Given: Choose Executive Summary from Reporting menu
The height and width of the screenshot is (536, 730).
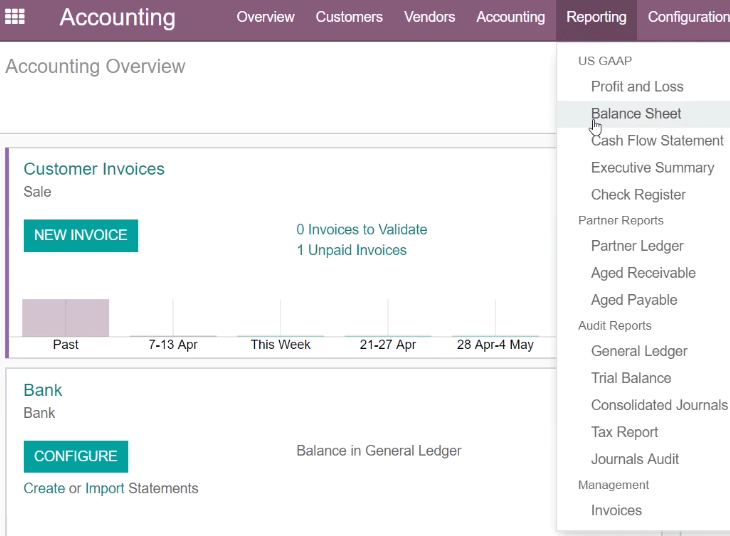Looking at the screenshot, I should click(652, 168).
